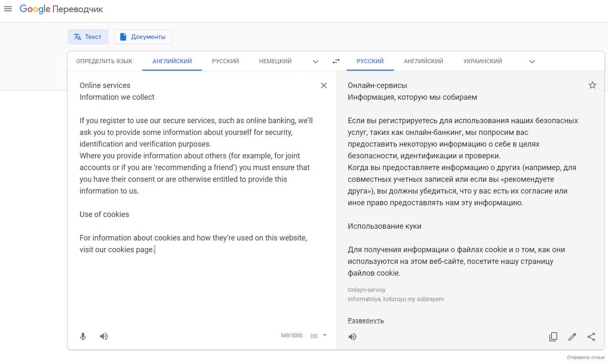Screen dimensions: 608x364
Task: Switch to Документы translation mode
Action: click(x=143, y=37)
